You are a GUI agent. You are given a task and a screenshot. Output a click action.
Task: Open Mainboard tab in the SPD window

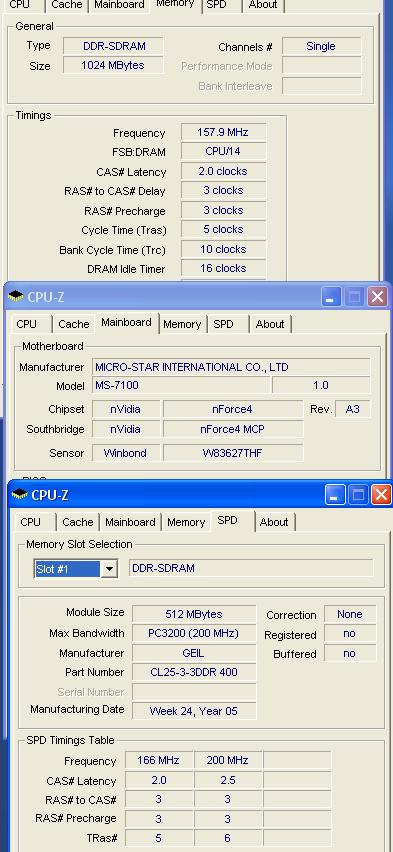(x=130, y=522)
